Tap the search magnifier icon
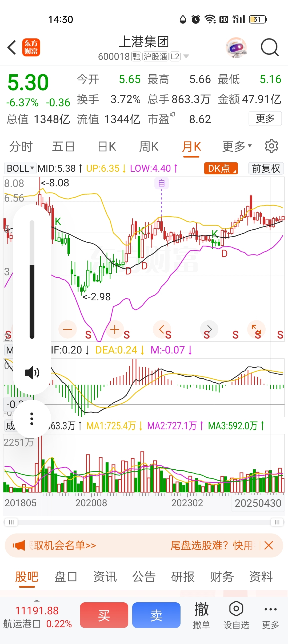The height and width of the screenshot is (644, 288). (270, 48)
